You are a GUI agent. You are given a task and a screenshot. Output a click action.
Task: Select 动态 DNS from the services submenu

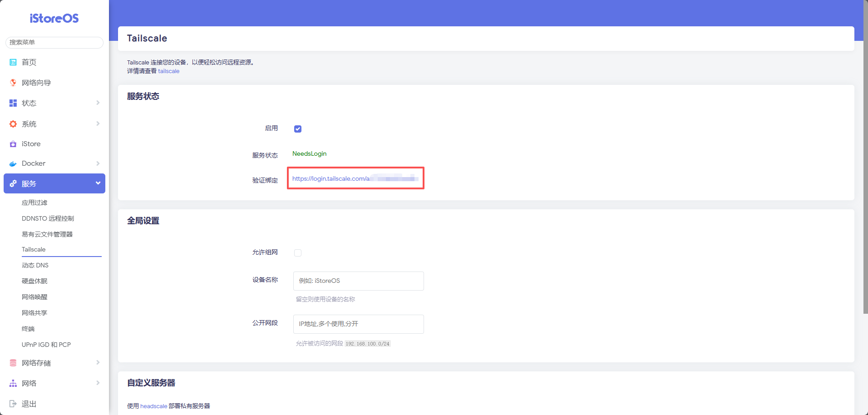(35, 265)
